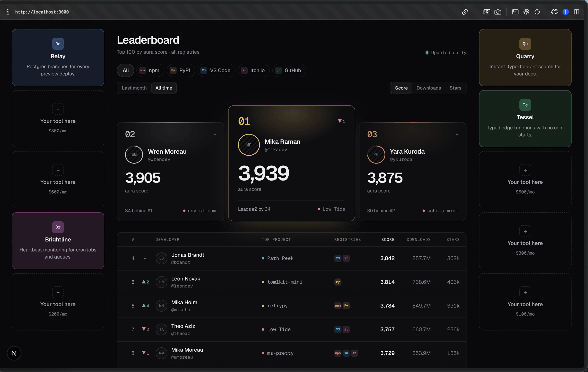Open the extensions puzzle icon
The image size is (588, 372).
(554, 12)
